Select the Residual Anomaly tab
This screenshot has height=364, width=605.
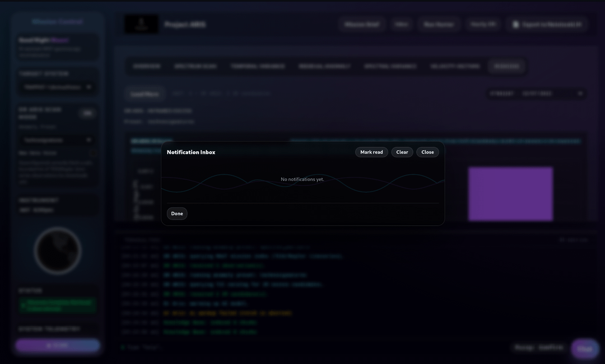(x=324, y=66)
